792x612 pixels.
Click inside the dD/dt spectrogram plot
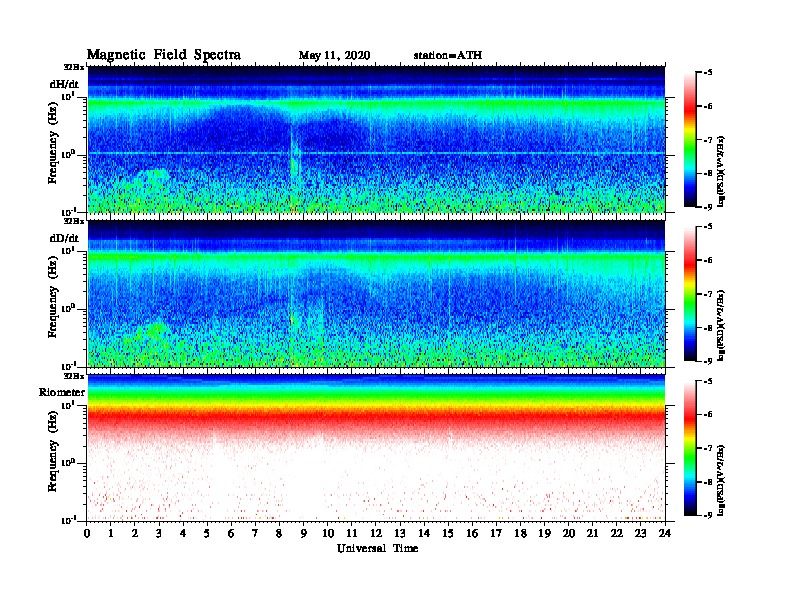(x=376, y=293)
